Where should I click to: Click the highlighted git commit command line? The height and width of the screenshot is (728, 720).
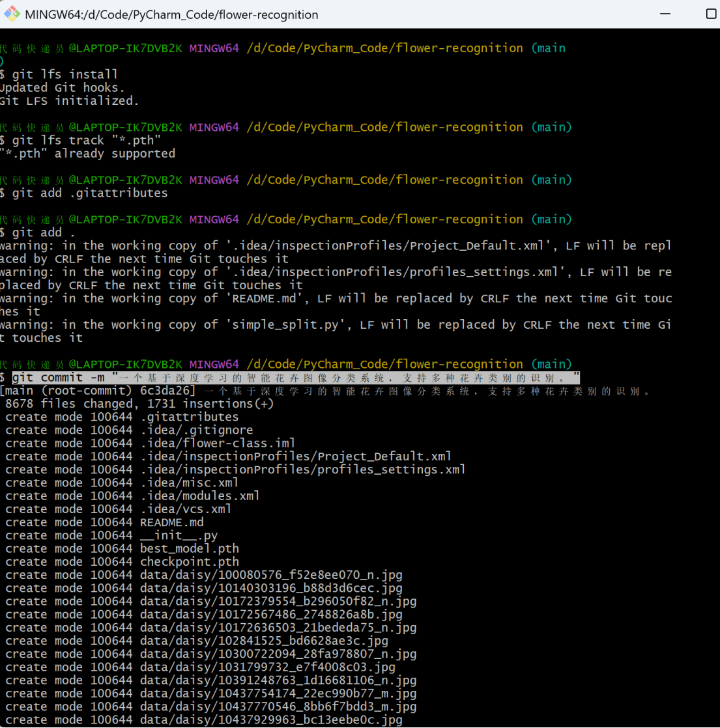pyautogui.click(x=293, y=378)
